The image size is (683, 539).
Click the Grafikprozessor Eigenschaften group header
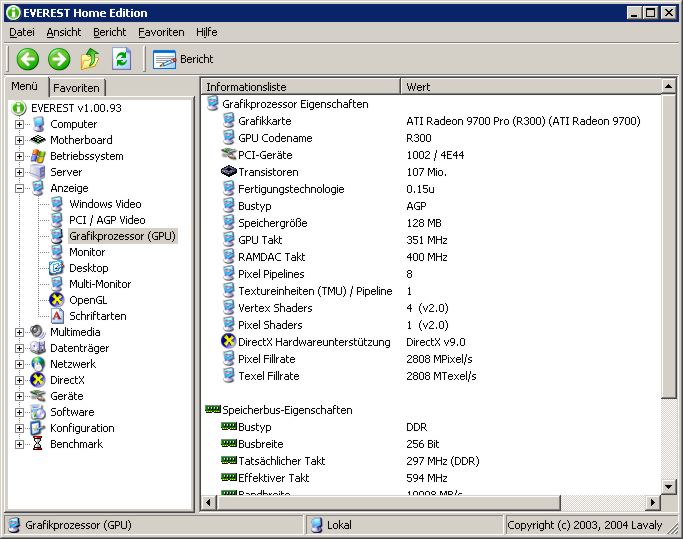click(x=295, y=104)
